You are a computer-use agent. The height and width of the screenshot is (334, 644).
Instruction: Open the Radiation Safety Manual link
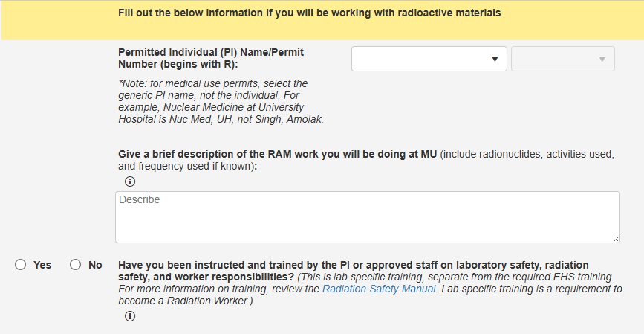380,289
